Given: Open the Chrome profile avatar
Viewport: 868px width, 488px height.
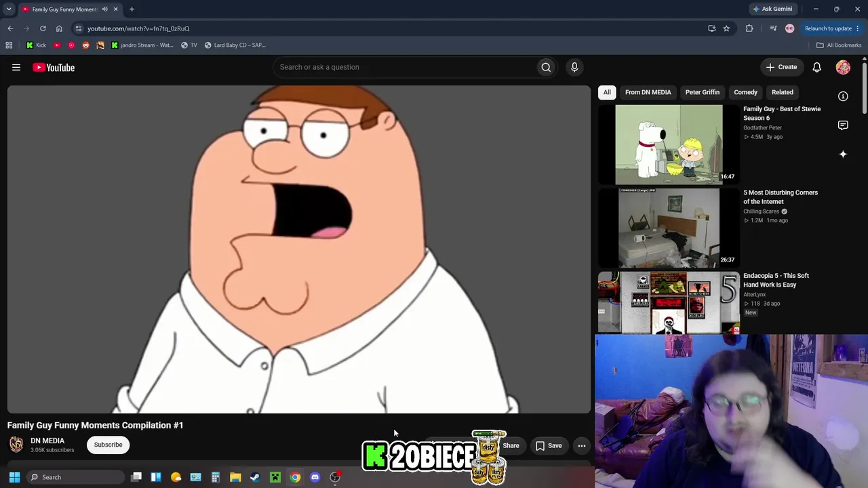Looking at the screenshot, I should tap(789, 28).
